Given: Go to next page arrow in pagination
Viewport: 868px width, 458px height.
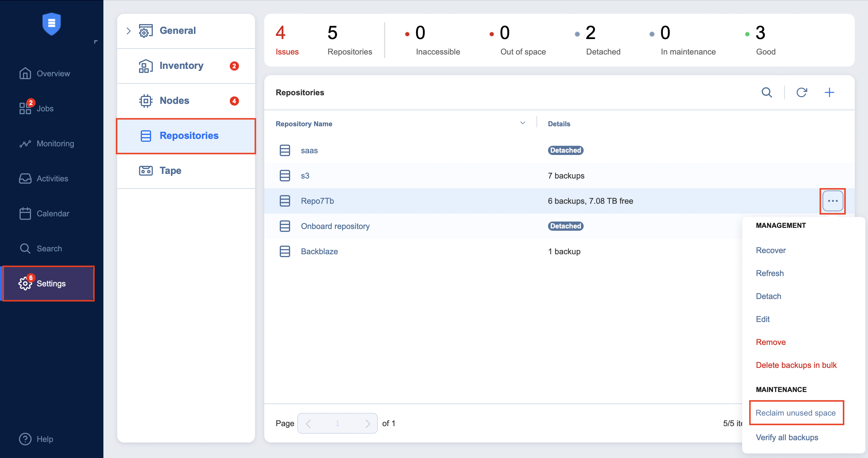Looking at the screenshot, I should (x=367, y=423).
